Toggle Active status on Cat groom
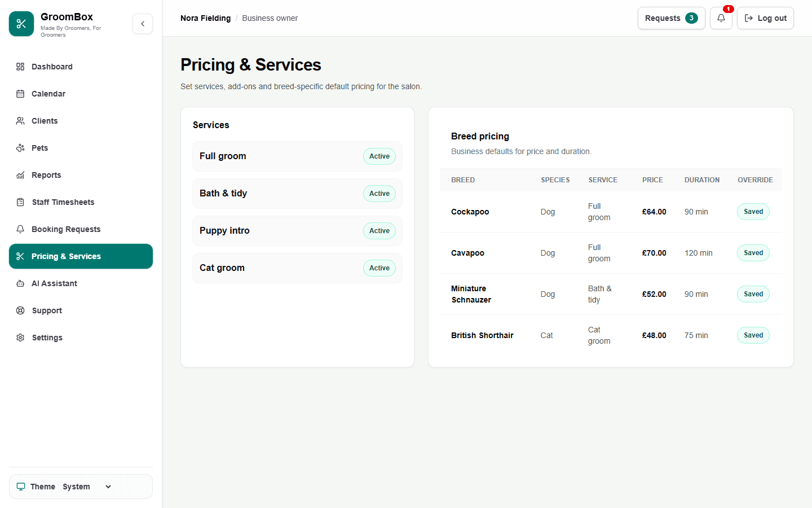Viewport: 812px width, 508px height. point(379,268)
